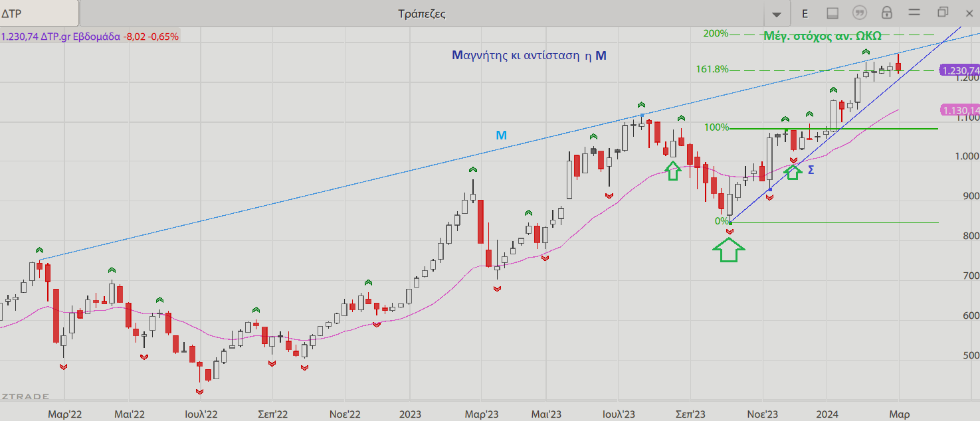Click the large green up arrow annotation

click(729, 251)
